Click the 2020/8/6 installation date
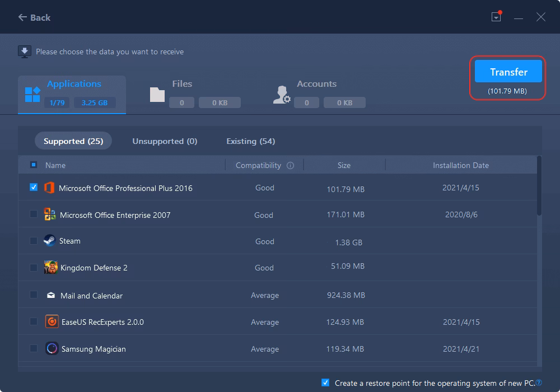 pos(461,214)
